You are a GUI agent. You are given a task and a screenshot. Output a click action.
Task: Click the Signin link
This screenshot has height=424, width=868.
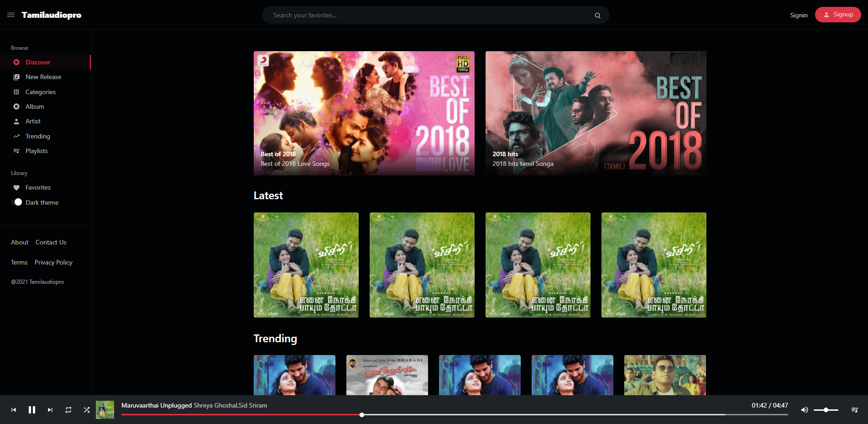(799, 15)
